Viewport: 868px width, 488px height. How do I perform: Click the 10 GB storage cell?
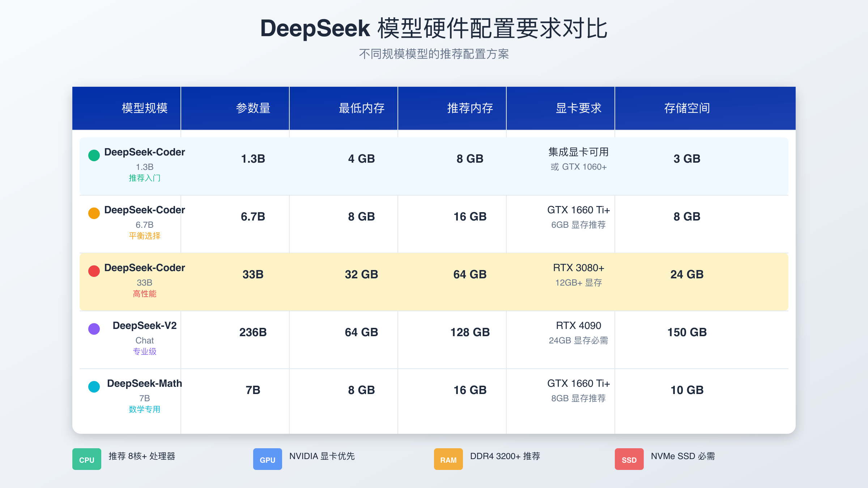[687, 390]
